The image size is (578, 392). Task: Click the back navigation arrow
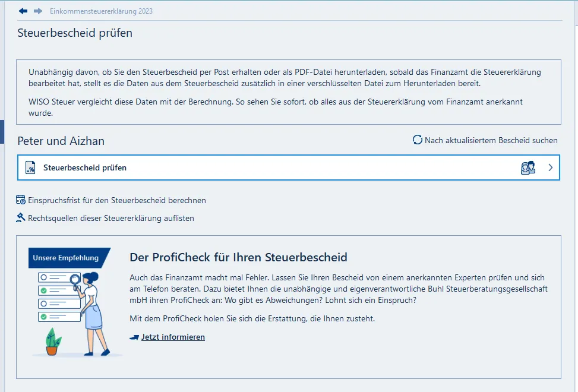pyautogui.click(x=23, y=11)
